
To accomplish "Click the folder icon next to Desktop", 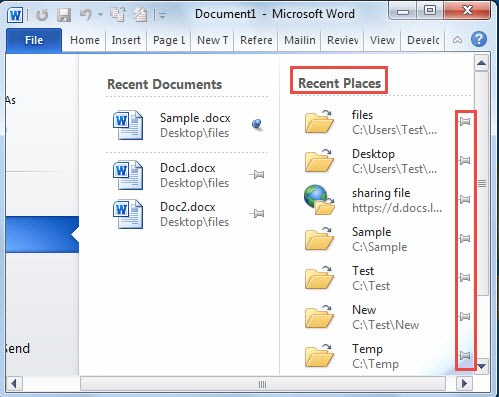I will (319, 161).
